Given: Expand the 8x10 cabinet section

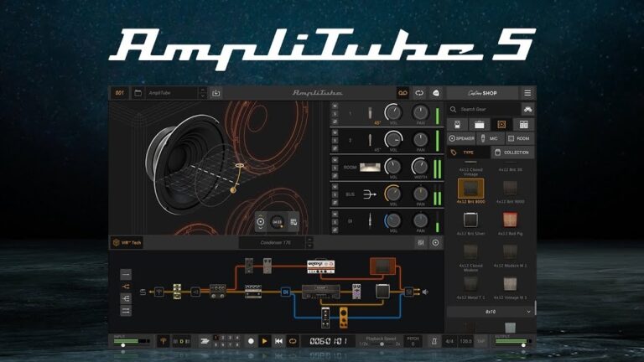Looking at the screenshot, I should pos(491,312).
